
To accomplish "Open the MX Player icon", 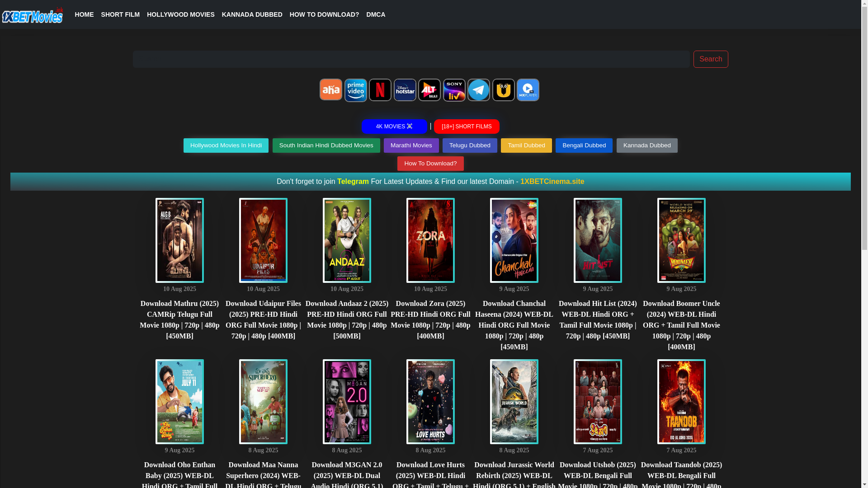I will click(528, 89).
